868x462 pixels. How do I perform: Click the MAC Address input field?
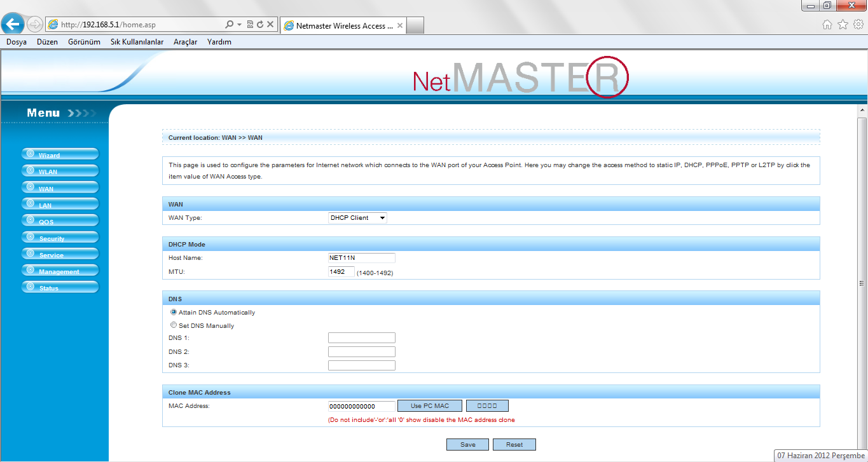(x=361, y=406)
